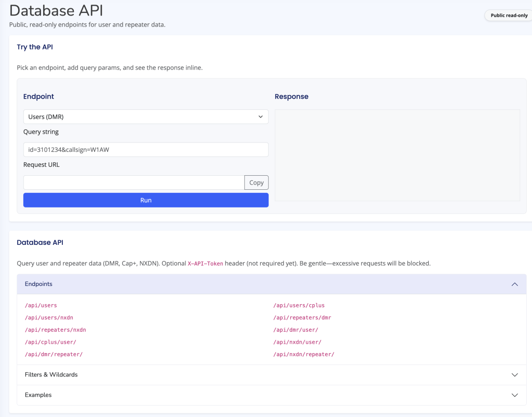532x417 pixels.
Task: Select the /api/nxdn/repeater/ endpoint
Action: coord(303,355)
